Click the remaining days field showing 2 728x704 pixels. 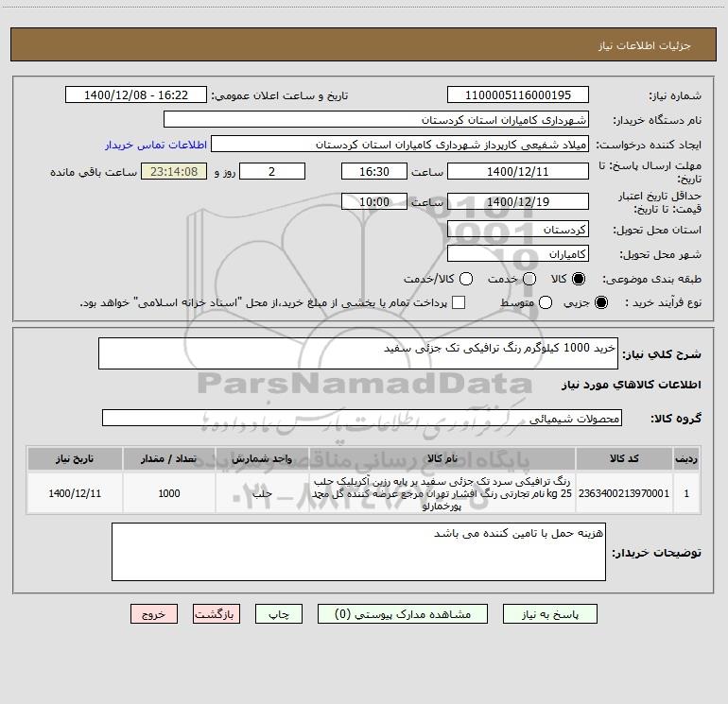[x=272, y=171]
